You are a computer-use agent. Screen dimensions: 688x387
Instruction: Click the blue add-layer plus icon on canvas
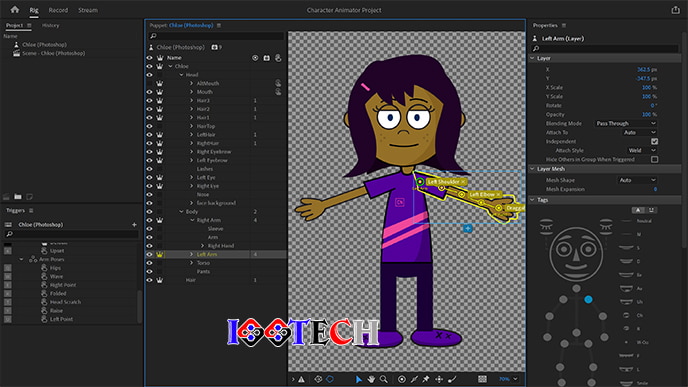(468, 229)
